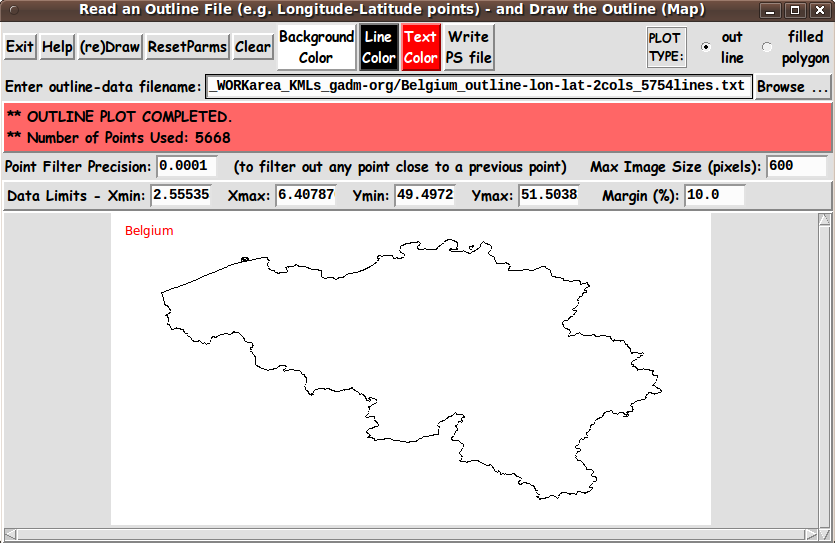Viewport: 835px width, 543px height.
Task: Clear the canvas with Clear button
Action: click(x=253, y=47)
